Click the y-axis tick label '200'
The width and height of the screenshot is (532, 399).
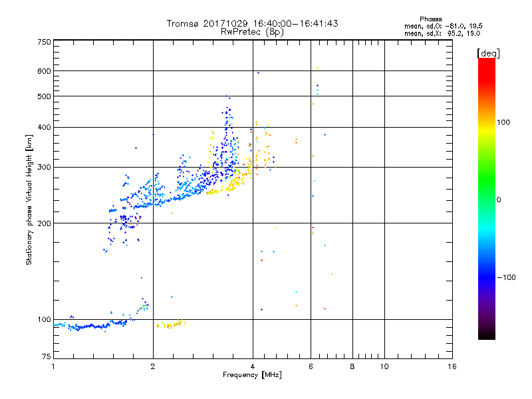(x=44, y=223)
